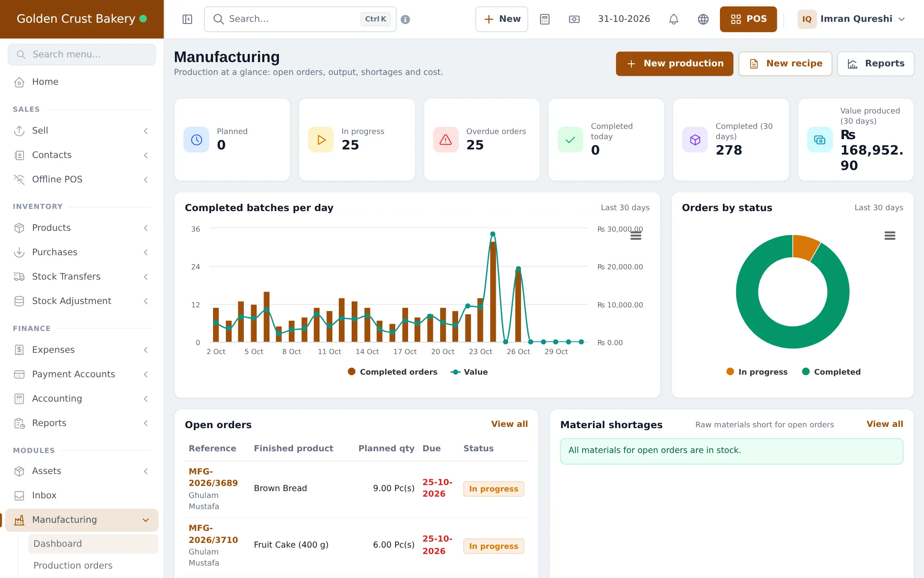Toggle In progress legend in donut chart
The image size is (924, 578).
pyautogui.click(x=757, y=372)
